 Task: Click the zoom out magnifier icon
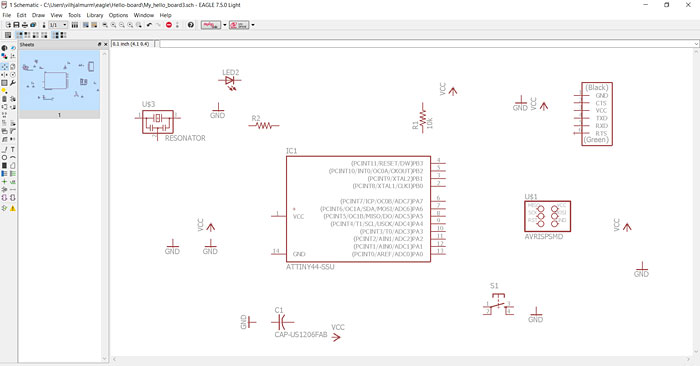(x=121, y=25)
